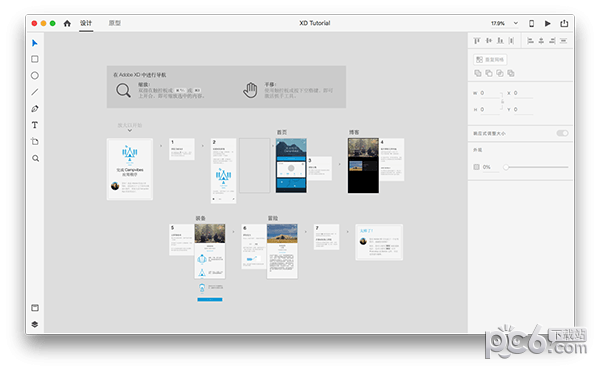
Task: Distribute objects vertically
Action: 563,41
